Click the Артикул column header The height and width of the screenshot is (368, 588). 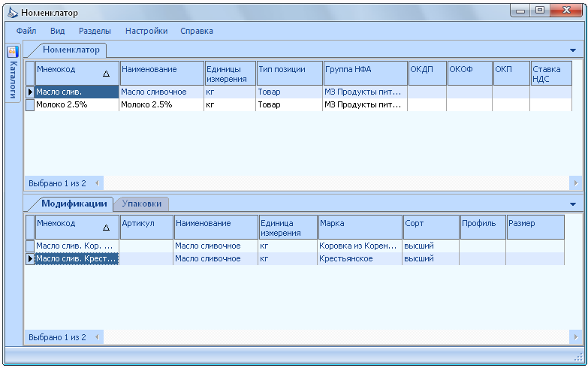pos(146,227)
